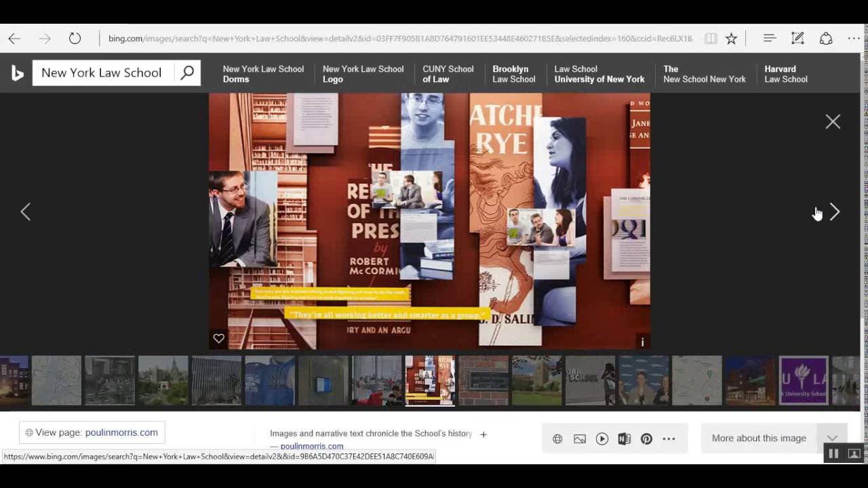Expand image description with plus sign

tap(484, 434)
